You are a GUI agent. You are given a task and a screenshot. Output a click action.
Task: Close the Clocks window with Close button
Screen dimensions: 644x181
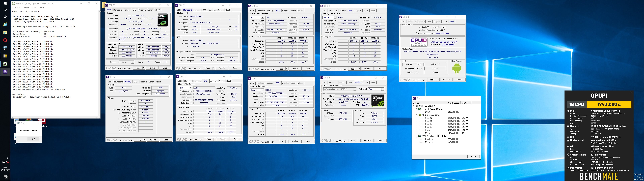click(473, 157)
